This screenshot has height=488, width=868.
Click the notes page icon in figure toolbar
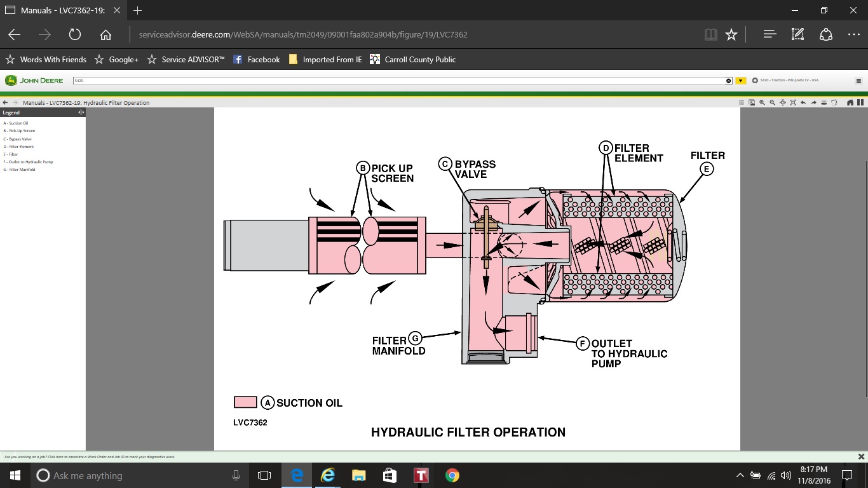click(x=834, y=102)
